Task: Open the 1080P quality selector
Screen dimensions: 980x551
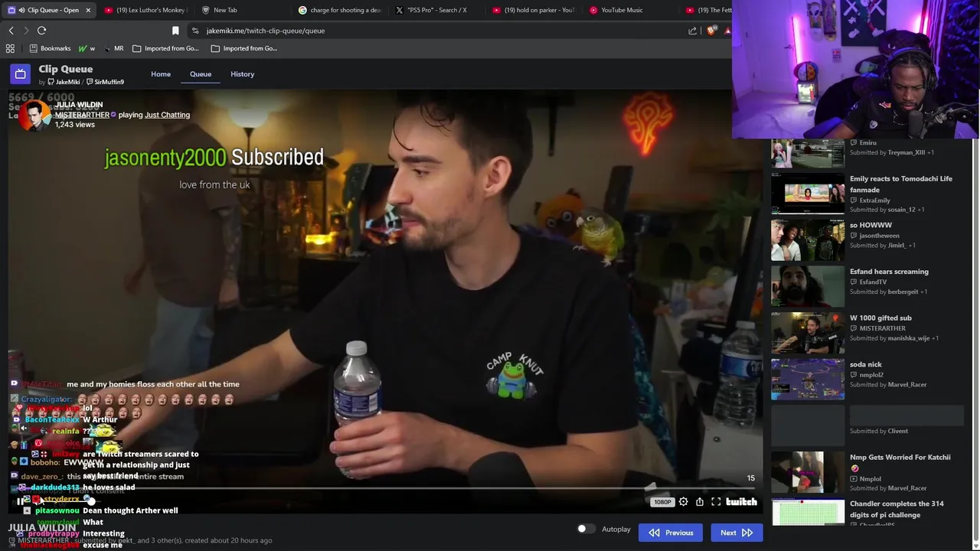Action: point(662,502)
